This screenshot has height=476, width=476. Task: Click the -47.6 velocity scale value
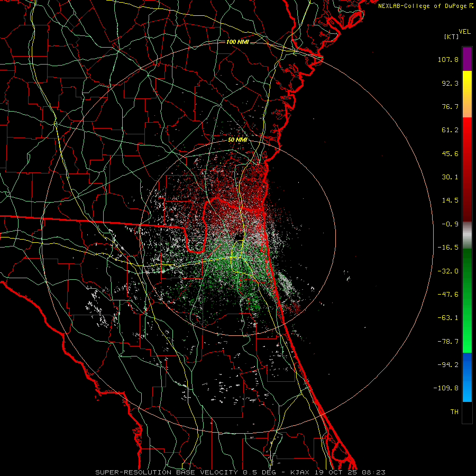(x=448, y=295)
